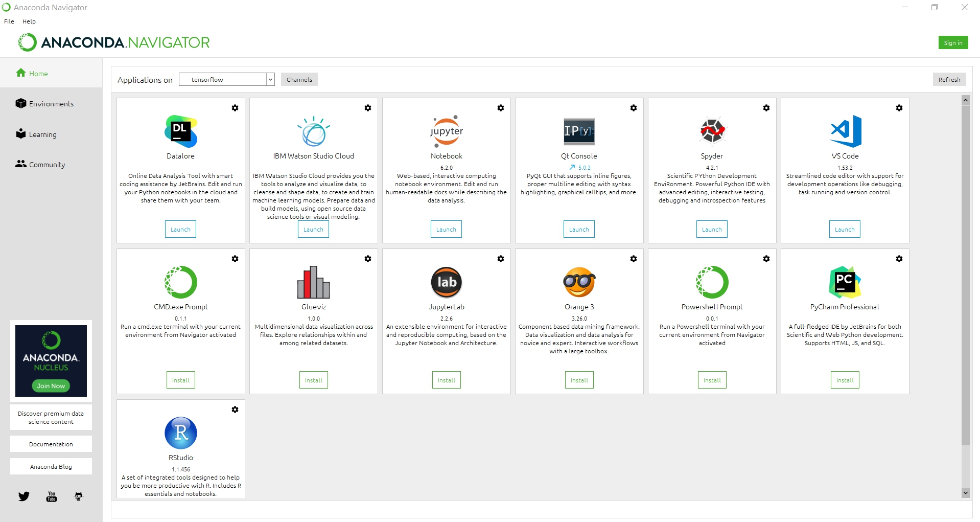Launch Datalore
Screen dimensions: 980x522
(x=180, y=229)
